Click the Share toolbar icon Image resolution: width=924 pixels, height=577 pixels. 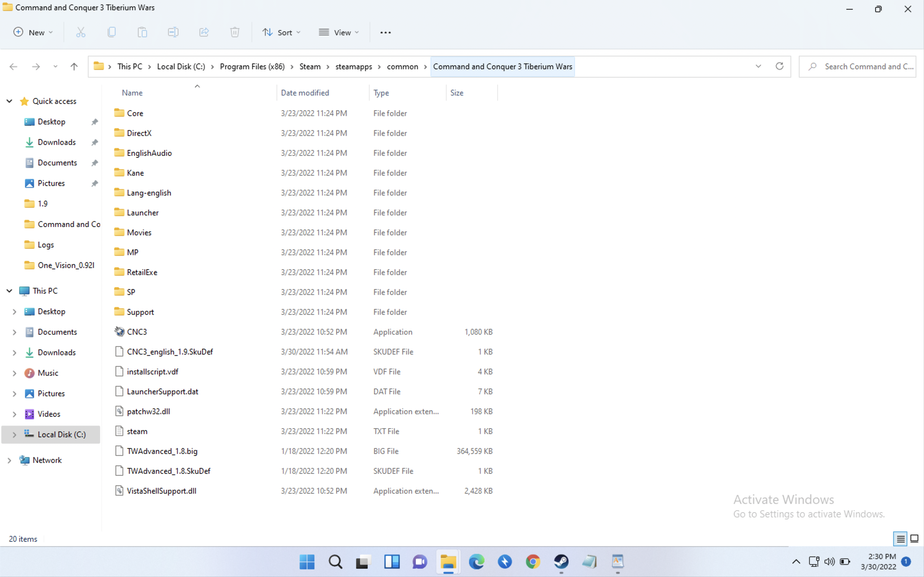pos(204,32)
